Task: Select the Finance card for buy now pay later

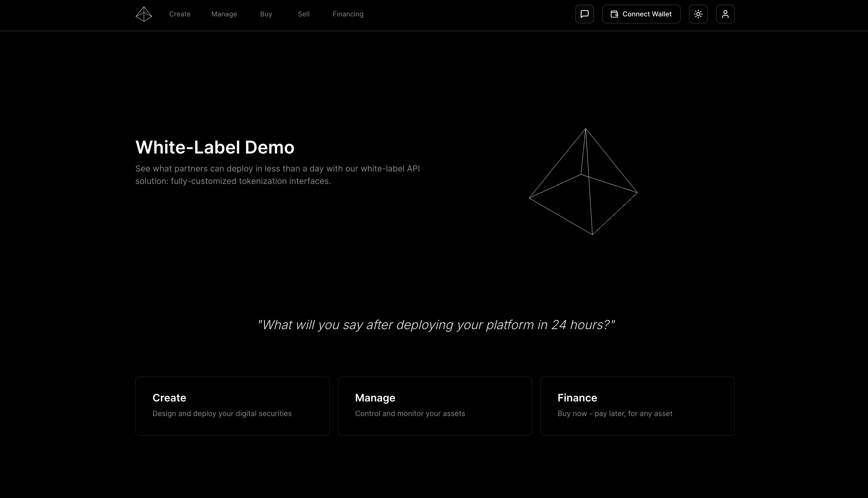Action: pos(637,406)
